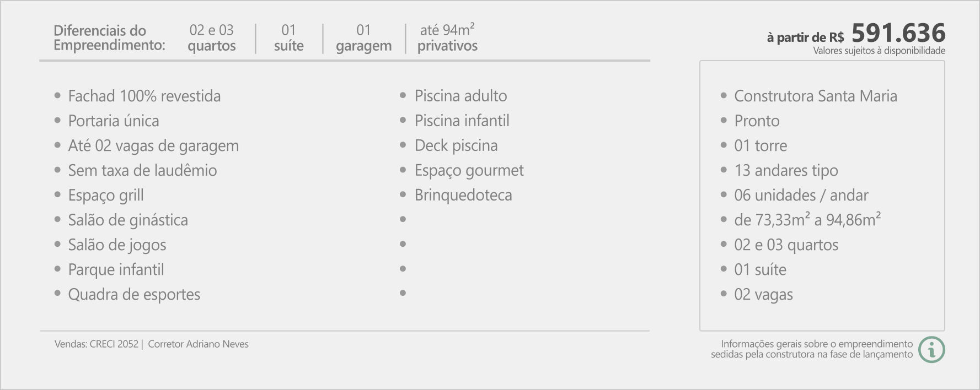Click the 01 garagem header feature
Screen dimensions: 980x390
pos(364,38)
